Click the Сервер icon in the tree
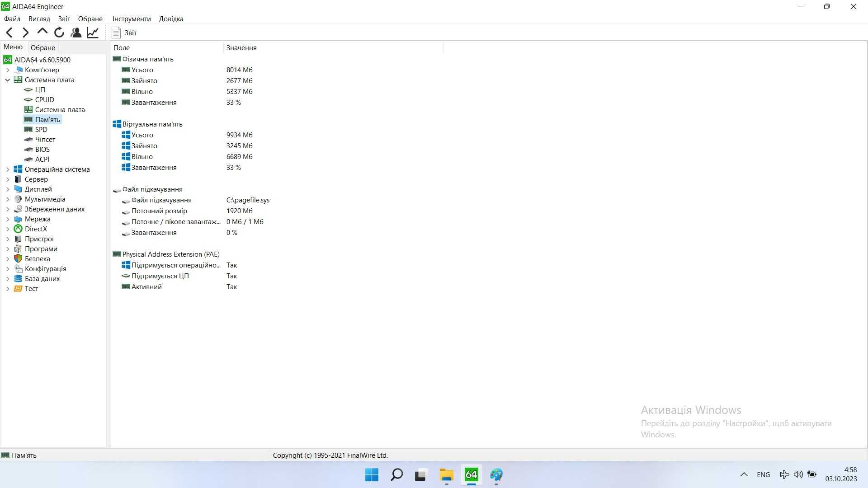 click(18, 179)
